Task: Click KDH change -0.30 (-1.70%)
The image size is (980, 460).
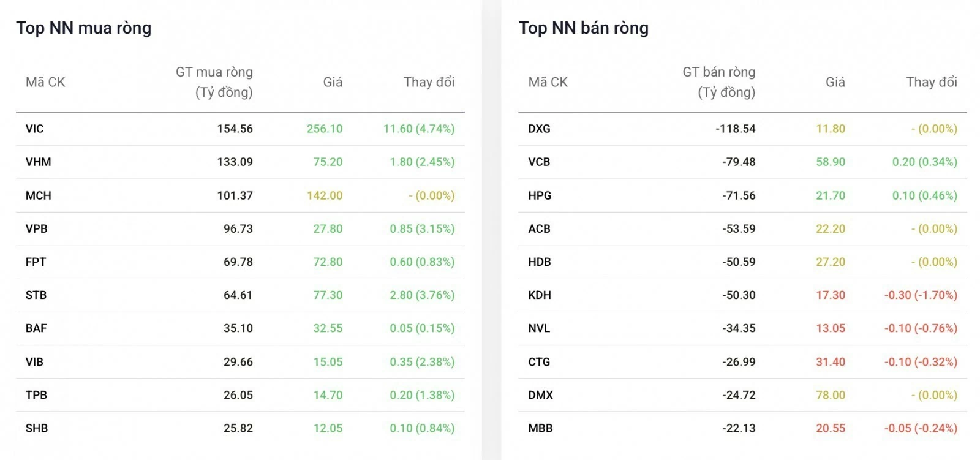Action: point(921,295)
